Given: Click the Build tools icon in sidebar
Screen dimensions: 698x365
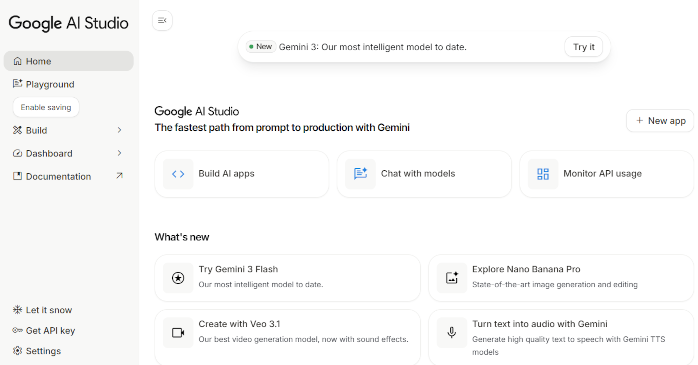Looking at the screenshot, I should click(x=17, y=130).
